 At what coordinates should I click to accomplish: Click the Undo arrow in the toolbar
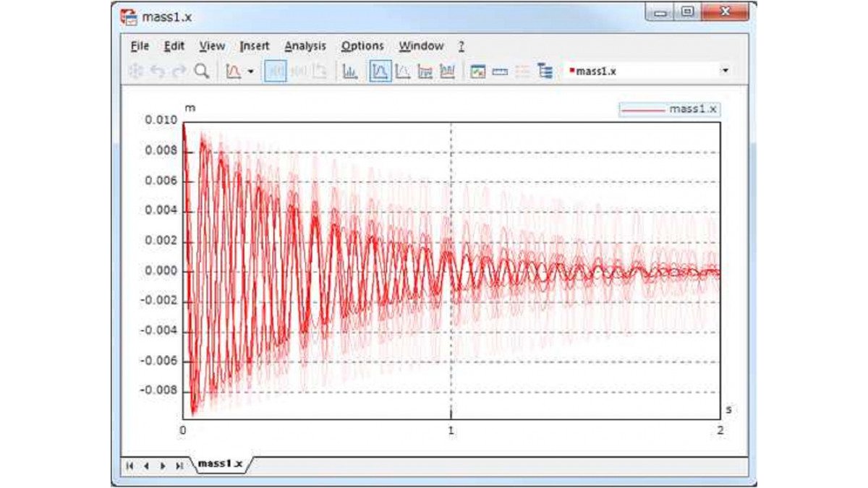(x=158, y=71)
